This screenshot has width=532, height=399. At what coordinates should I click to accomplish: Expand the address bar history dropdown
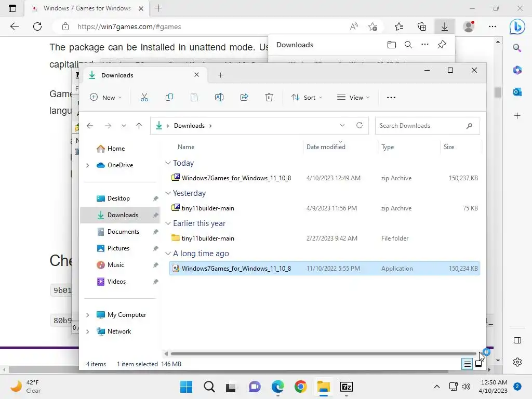click(x=342, y=126)
